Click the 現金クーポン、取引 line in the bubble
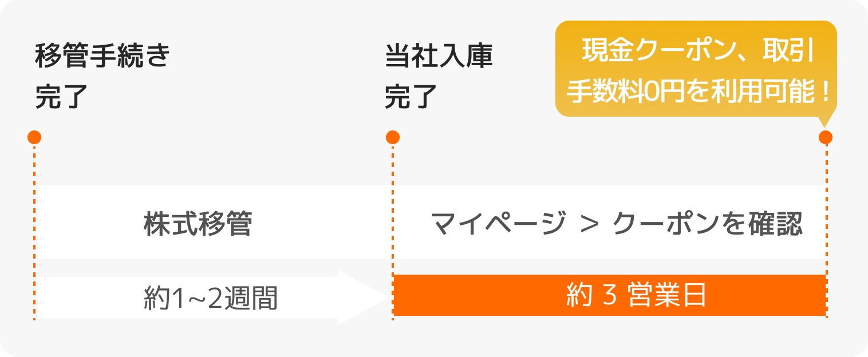This screenshot has height=357, width=868. pyautogui.click(x=696, y=53)
